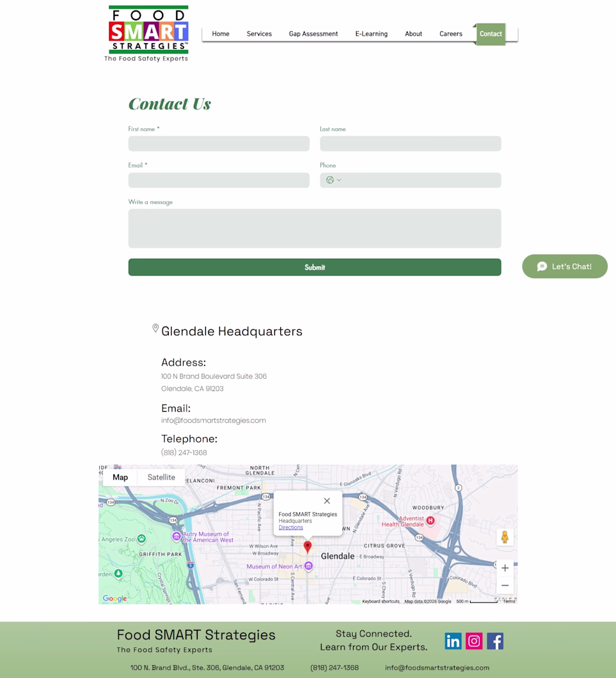This screenshot has height=678, width=616.
Task: Open the phone country code dropdown
Action: (x=333, y=180)
